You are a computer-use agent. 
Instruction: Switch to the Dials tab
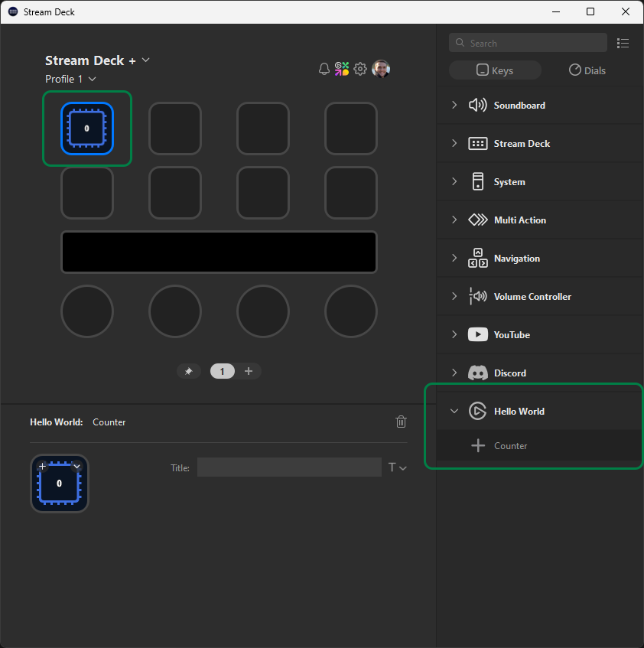[587, 70]
